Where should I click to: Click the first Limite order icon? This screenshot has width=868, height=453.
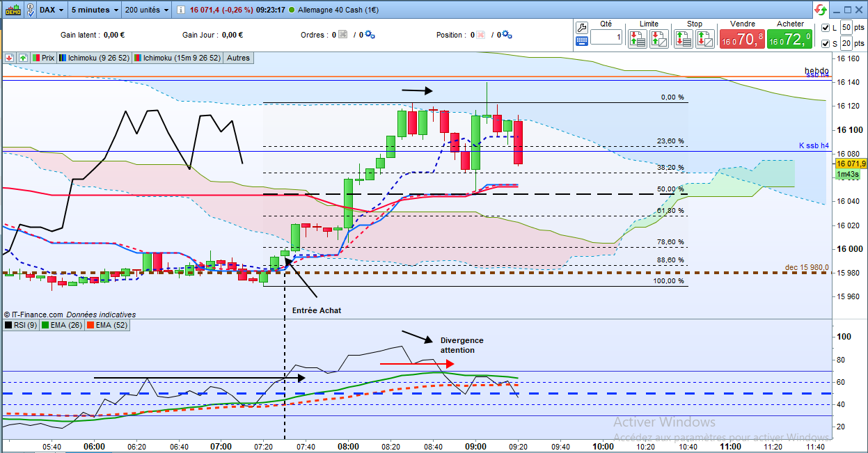click(637, 38)
